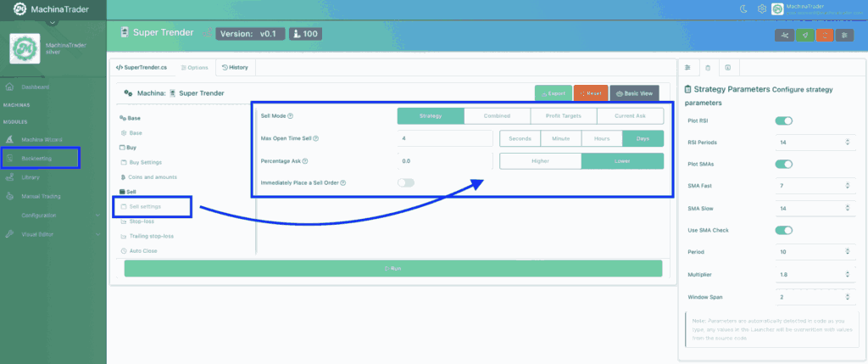
Task: Click Sell Mode help question icon
Action: [291, 115]
